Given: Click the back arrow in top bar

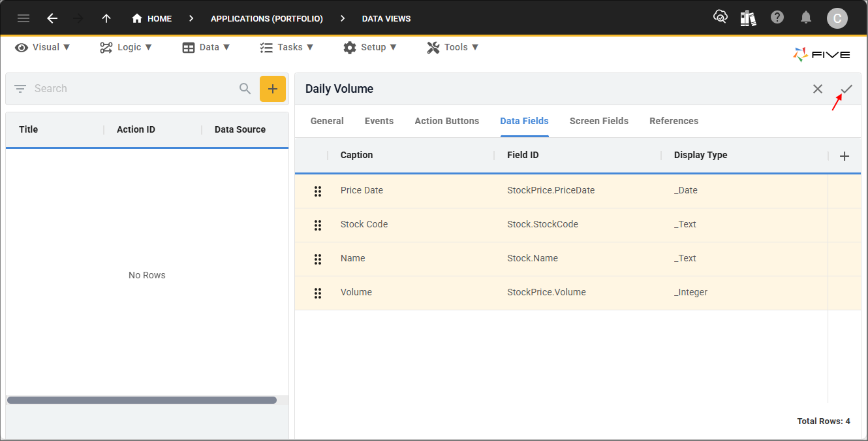Looking at the screenshot, I should [52, 18].
